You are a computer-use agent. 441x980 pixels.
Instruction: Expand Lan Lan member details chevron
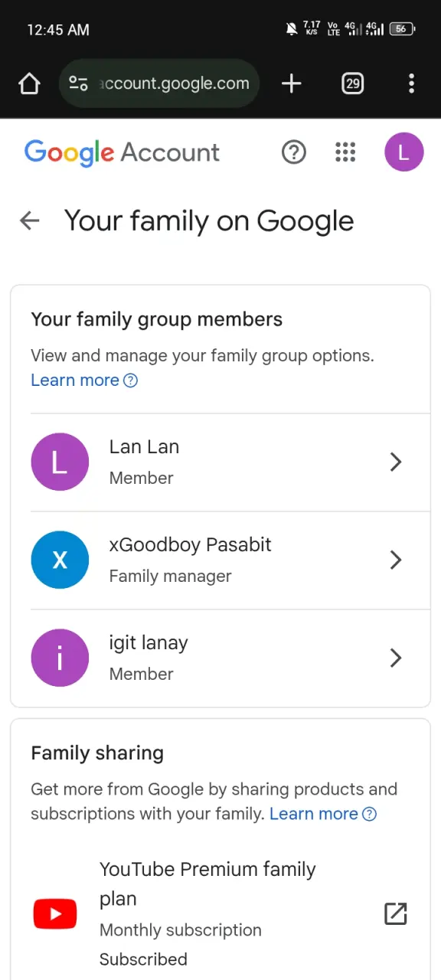pos(396,462)
